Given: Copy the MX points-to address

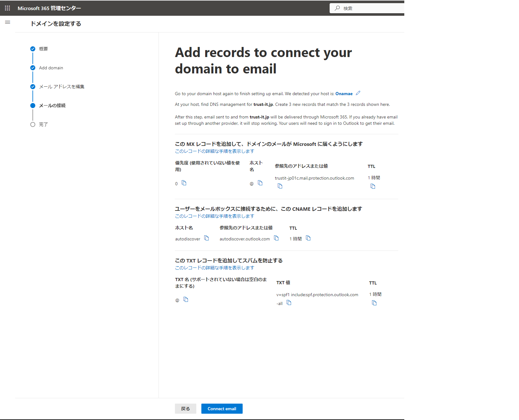Looking at the screenshot, I should pyautogui.click(x=280, y=186).
